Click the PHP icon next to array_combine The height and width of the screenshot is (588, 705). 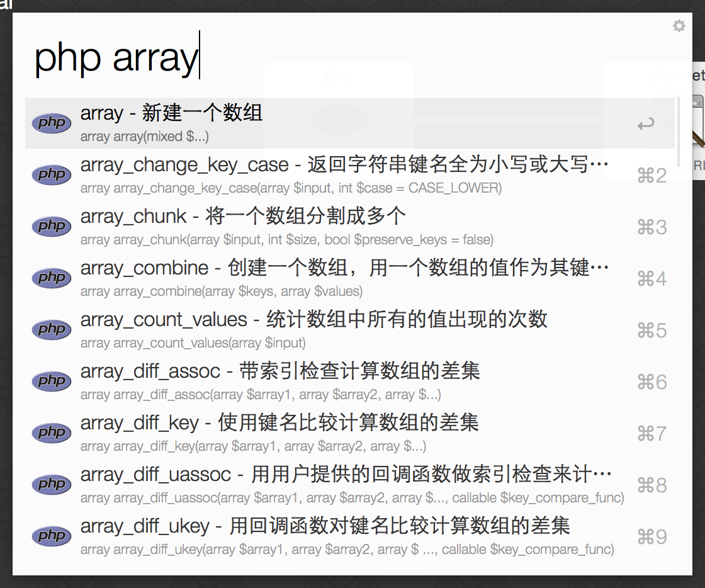tap(51, 278)
